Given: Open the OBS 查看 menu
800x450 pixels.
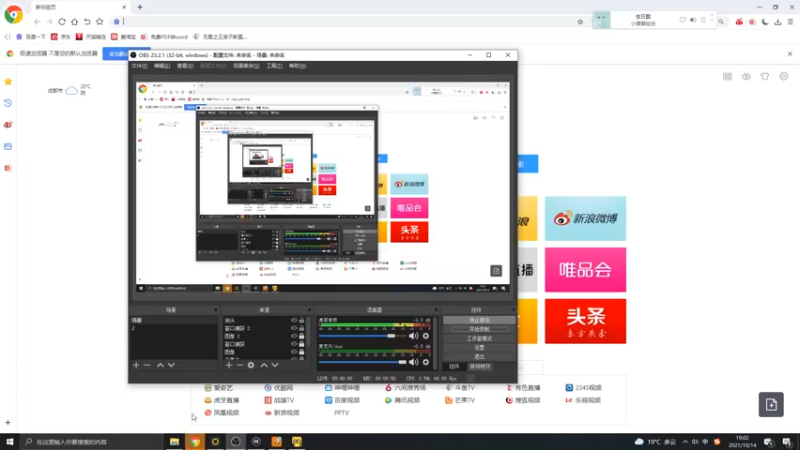Looking at the screenshot, I should coord(185,66).
